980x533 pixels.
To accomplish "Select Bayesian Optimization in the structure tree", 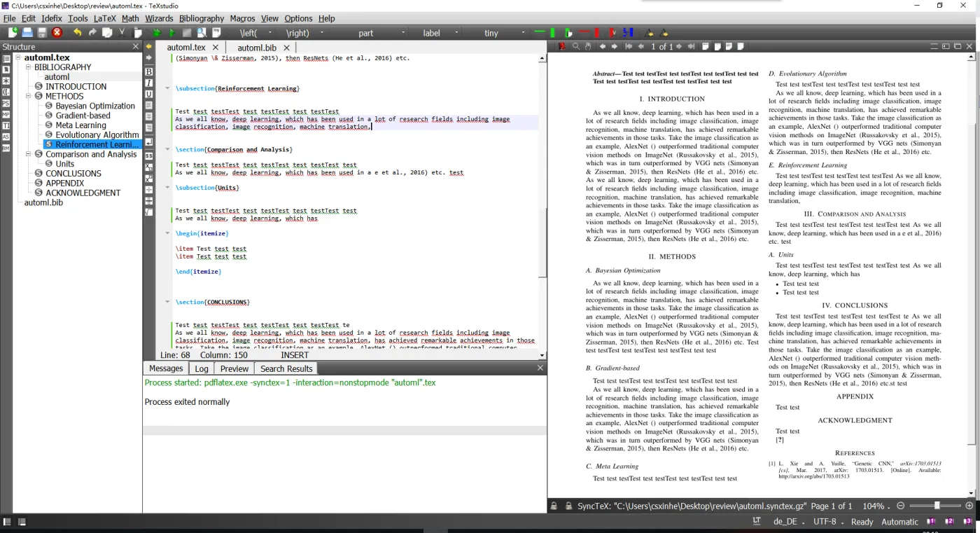I will tap(95, 106).
